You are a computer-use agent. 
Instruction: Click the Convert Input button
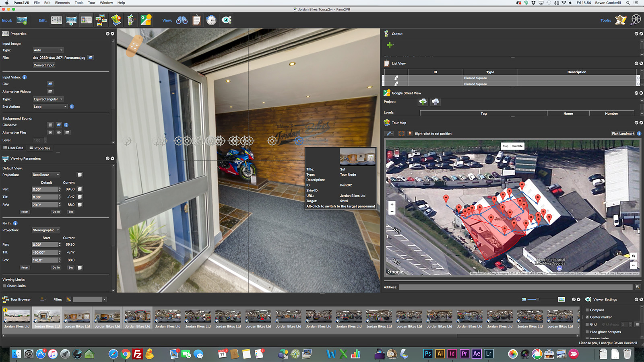point(44,65)
